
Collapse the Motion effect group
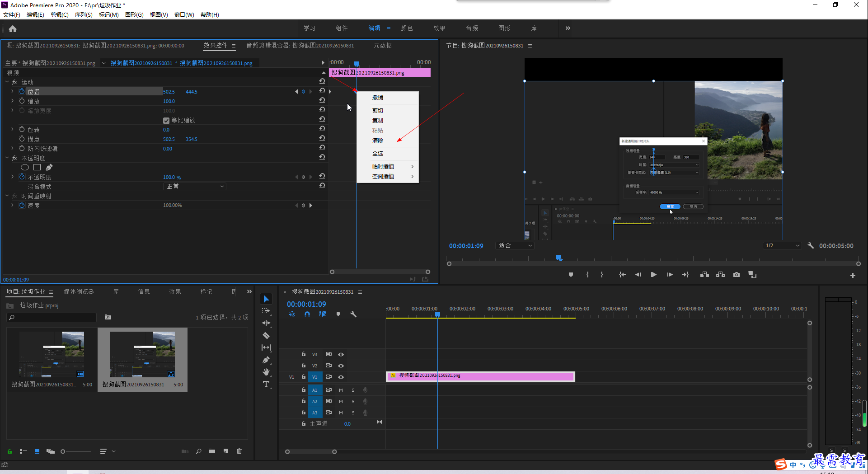point(7,82)
